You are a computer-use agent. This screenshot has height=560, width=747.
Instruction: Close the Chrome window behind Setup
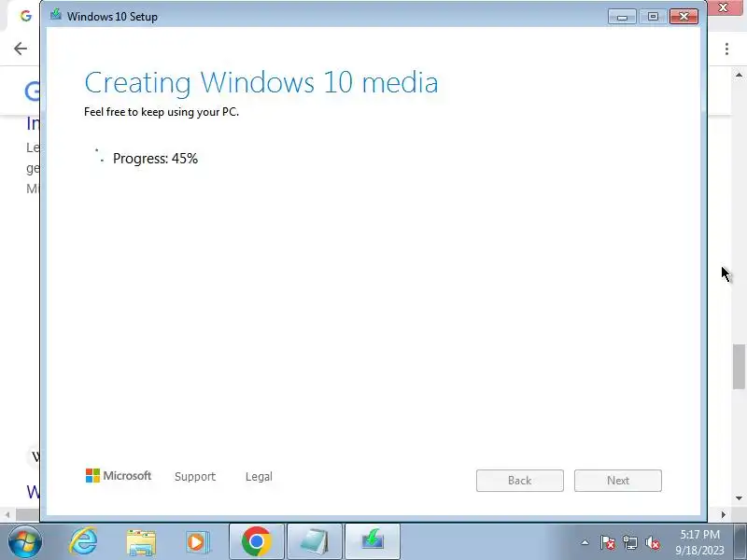pyautogui.click(x=725, y=7)
